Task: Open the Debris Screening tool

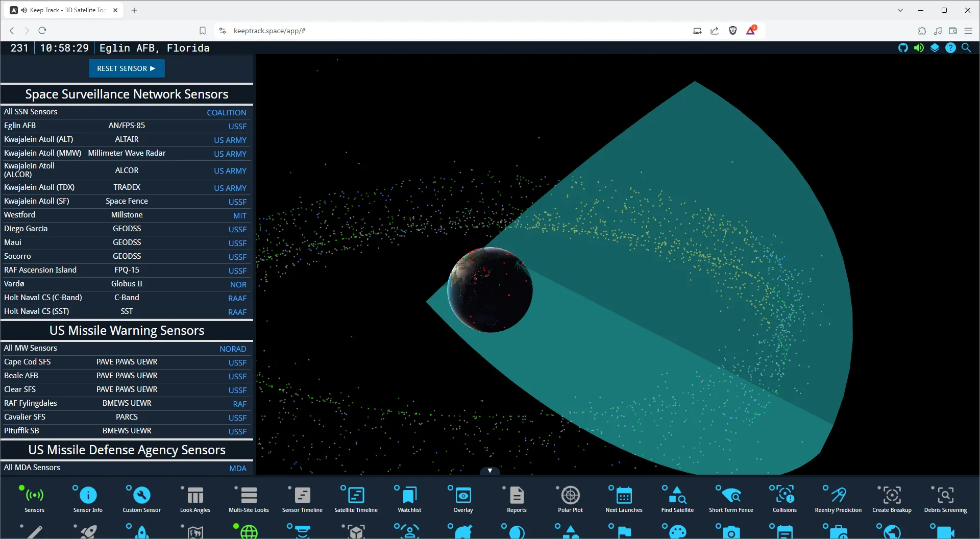Action: [945, 499]
